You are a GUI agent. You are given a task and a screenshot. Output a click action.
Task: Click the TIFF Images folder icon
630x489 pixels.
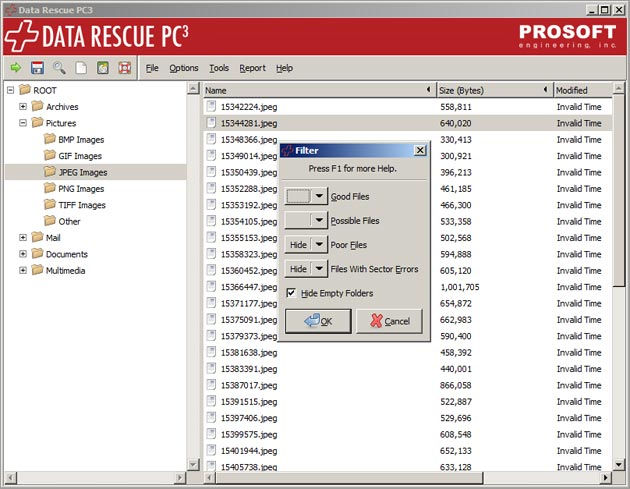(x=50, y=205)
